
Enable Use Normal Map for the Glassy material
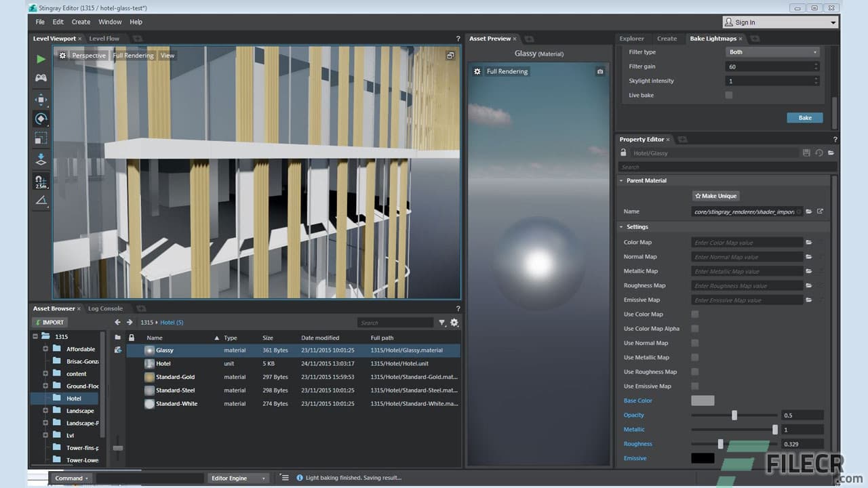pos(694,343)
